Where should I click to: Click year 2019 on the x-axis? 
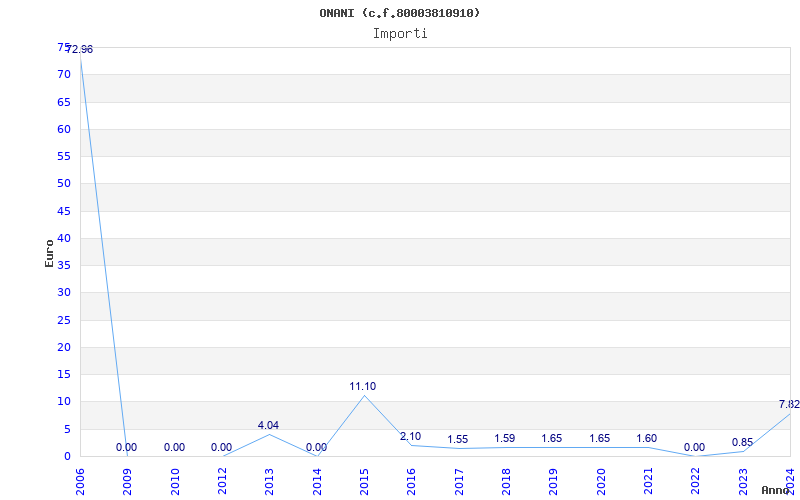pos(553,482)
